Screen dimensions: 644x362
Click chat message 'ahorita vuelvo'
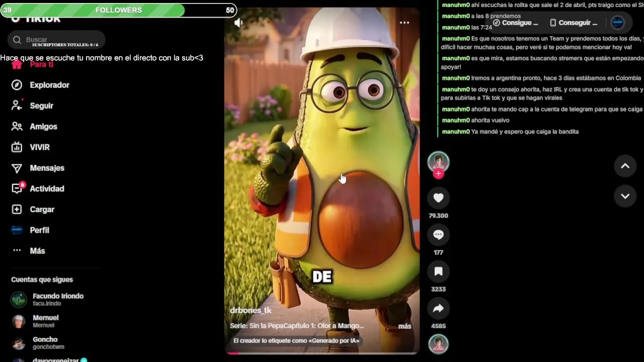coord(490,120)
